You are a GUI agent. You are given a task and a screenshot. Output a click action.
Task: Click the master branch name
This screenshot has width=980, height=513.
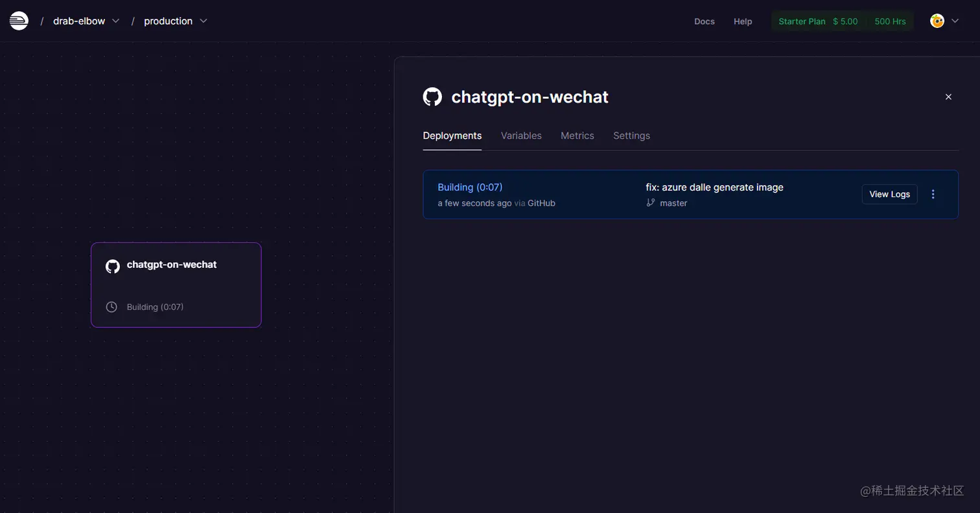coord(673,203)
